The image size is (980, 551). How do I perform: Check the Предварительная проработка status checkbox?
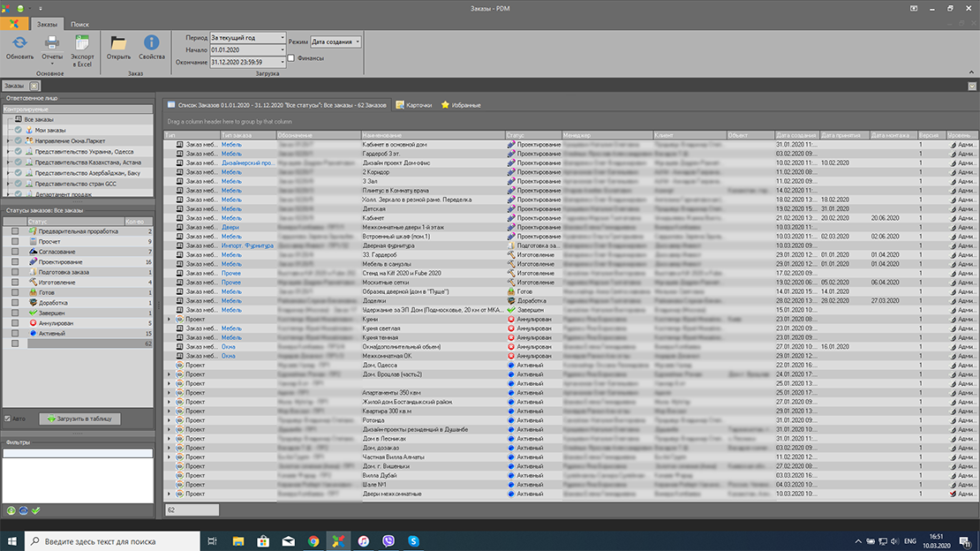tap(15, 231)
